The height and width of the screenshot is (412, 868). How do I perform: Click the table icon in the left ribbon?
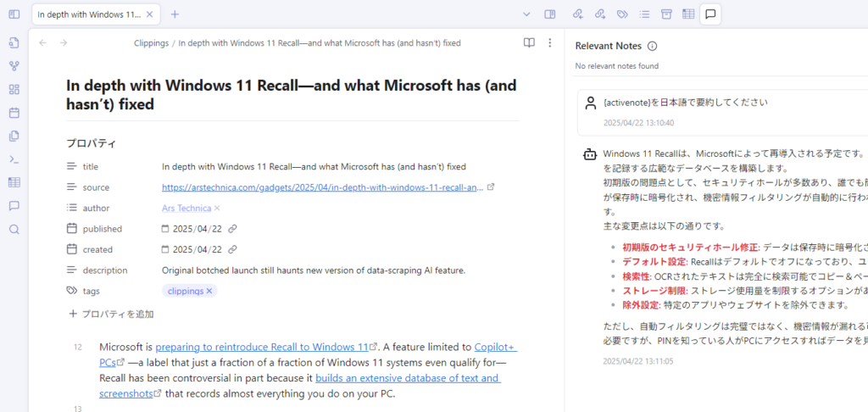(x=14, y=182)
